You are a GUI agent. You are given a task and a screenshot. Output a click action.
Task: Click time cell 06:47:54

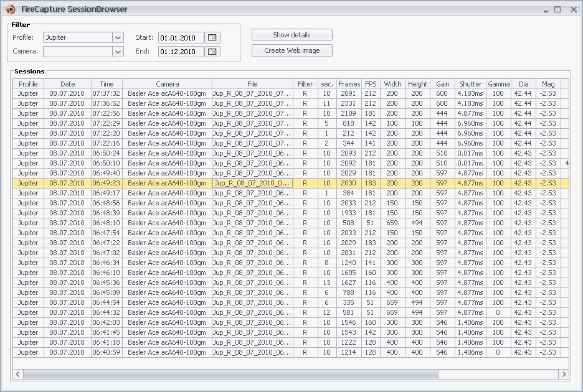click(107, 233)
